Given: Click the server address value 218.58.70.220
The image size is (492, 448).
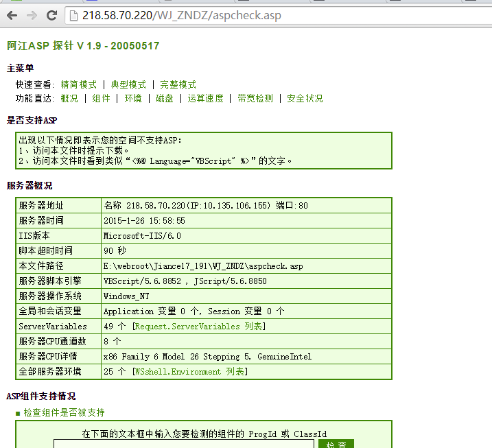Looking at the screenshot, I should 206,206.
